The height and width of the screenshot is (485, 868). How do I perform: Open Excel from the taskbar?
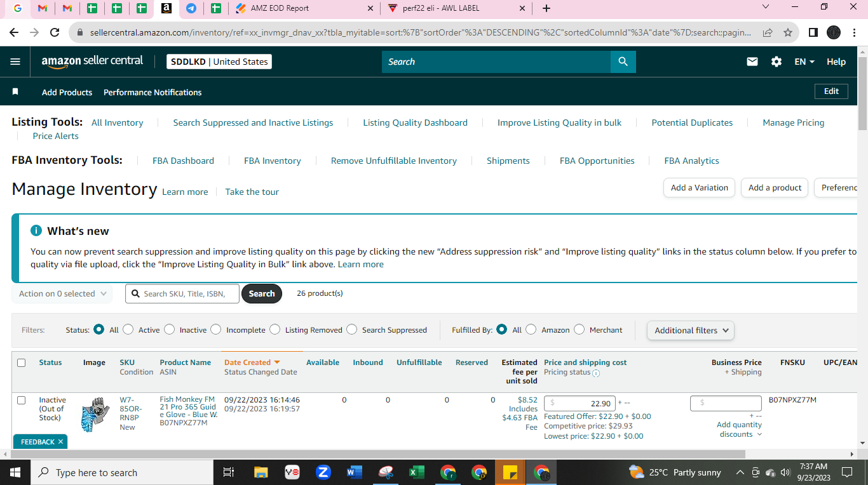(417, 472)
